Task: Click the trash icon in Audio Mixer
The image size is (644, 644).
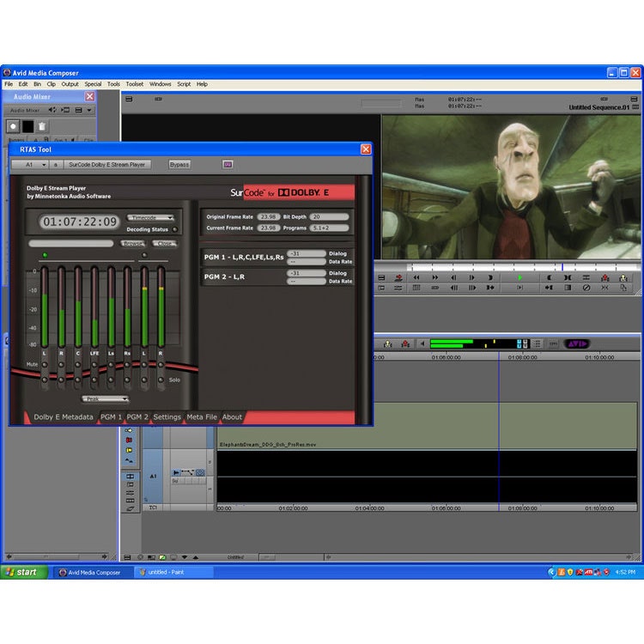Action: tap(42, 126)
